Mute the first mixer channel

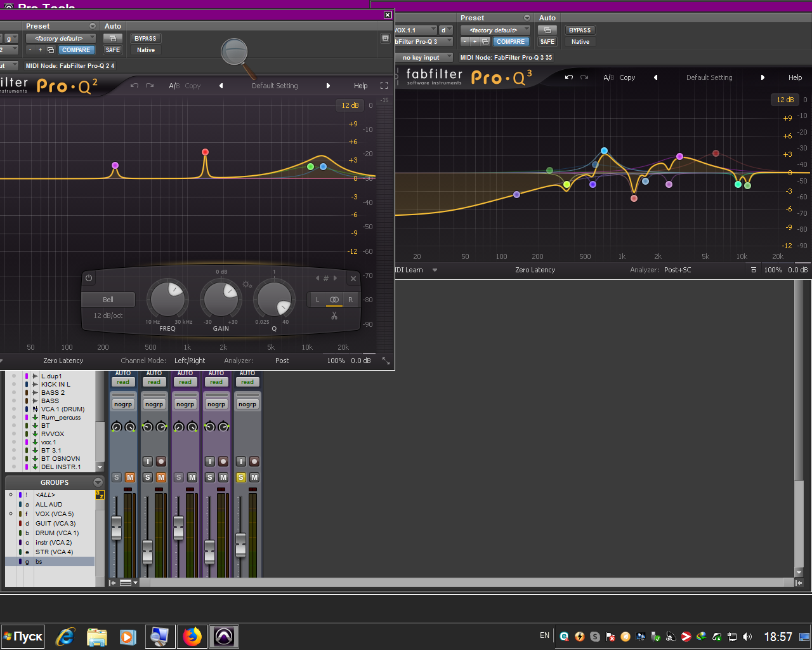click(x=130, y=477)
